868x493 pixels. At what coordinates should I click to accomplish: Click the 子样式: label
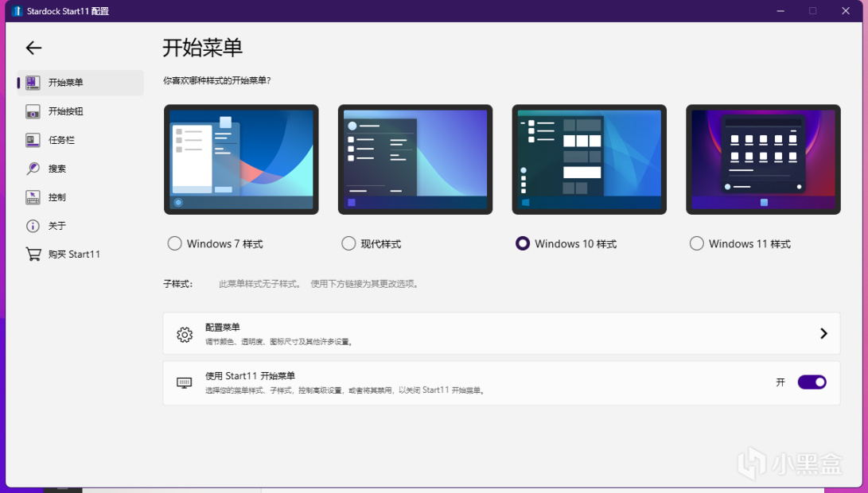coord(177,285)
